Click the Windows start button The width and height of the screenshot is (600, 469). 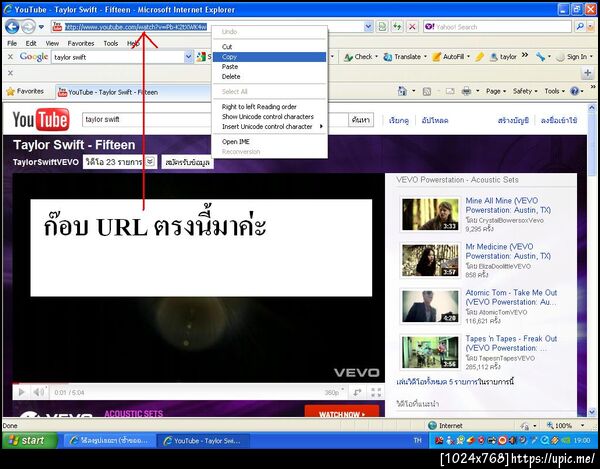pyautogui.click(x=30, y=441)
